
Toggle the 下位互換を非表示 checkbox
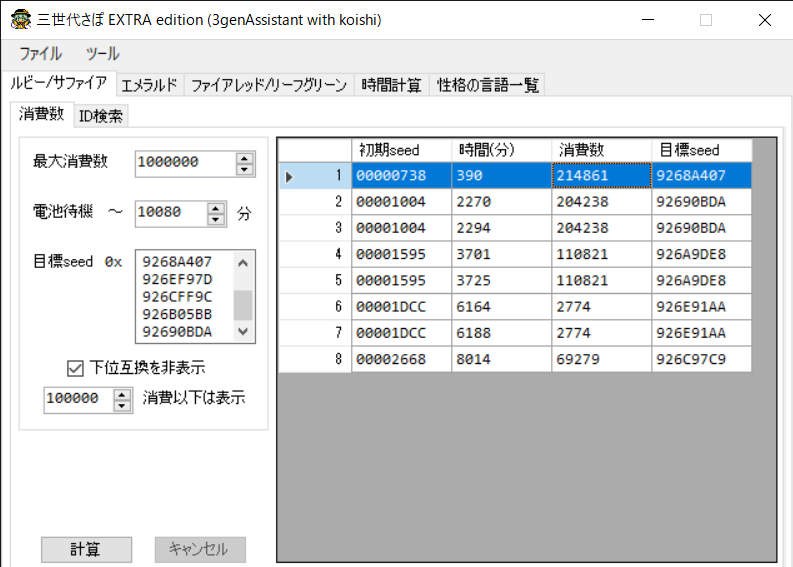click(x=75, y=368)
